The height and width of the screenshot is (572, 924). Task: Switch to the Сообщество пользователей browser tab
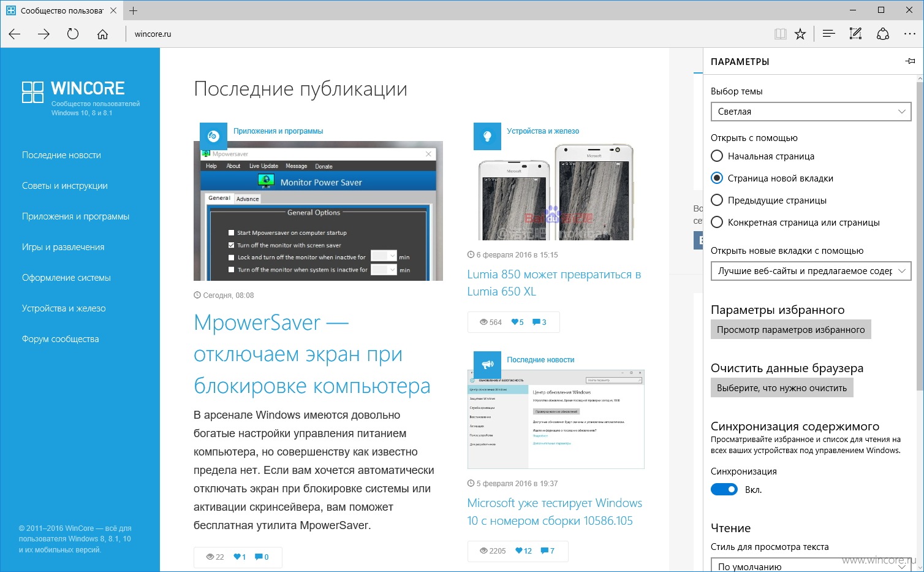pos(61,10)
